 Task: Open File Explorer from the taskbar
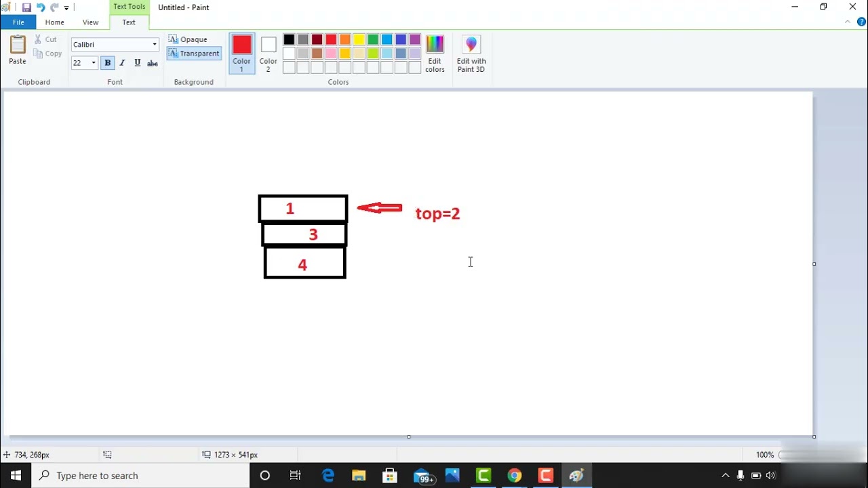tap(359, 476)
